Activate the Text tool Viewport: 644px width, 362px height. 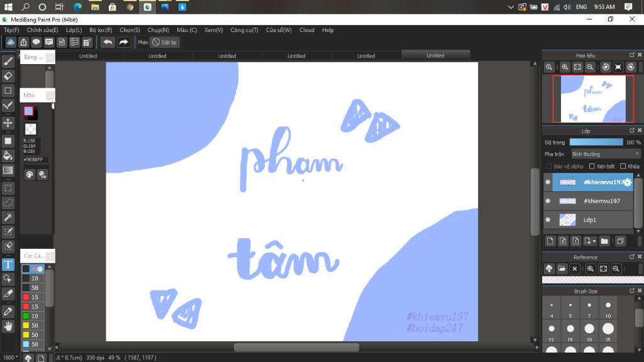(8, 265)
